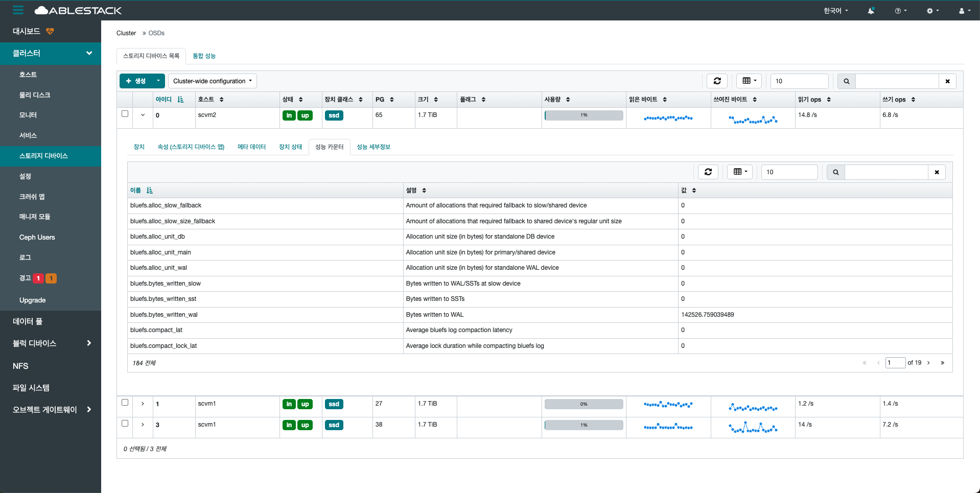Open the settings gear icon

click(932, 11)
